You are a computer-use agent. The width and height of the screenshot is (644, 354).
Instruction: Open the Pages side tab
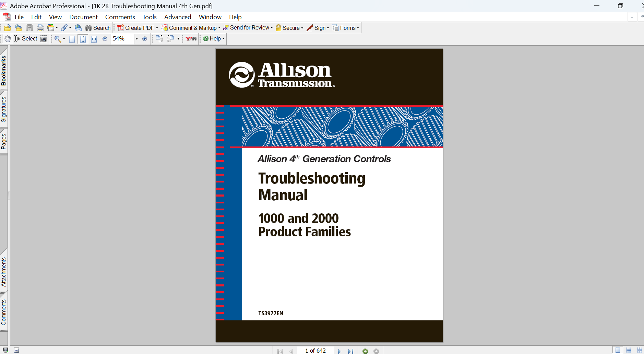point(4,142)
